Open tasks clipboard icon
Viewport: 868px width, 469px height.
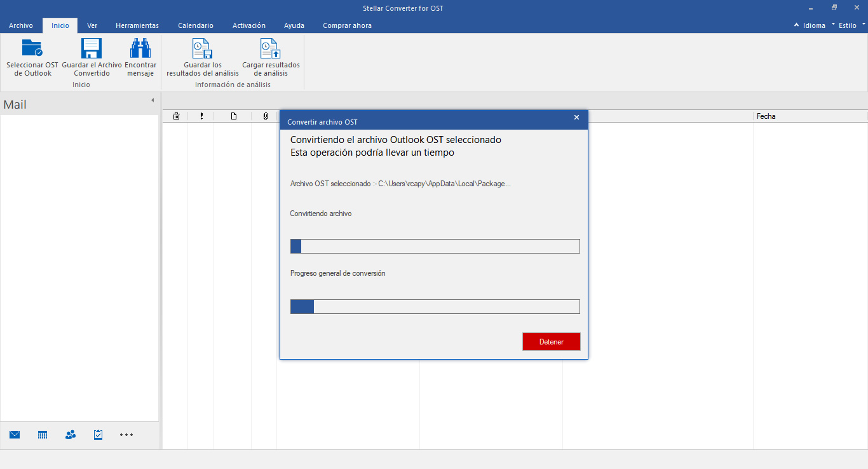pos(98,435)
